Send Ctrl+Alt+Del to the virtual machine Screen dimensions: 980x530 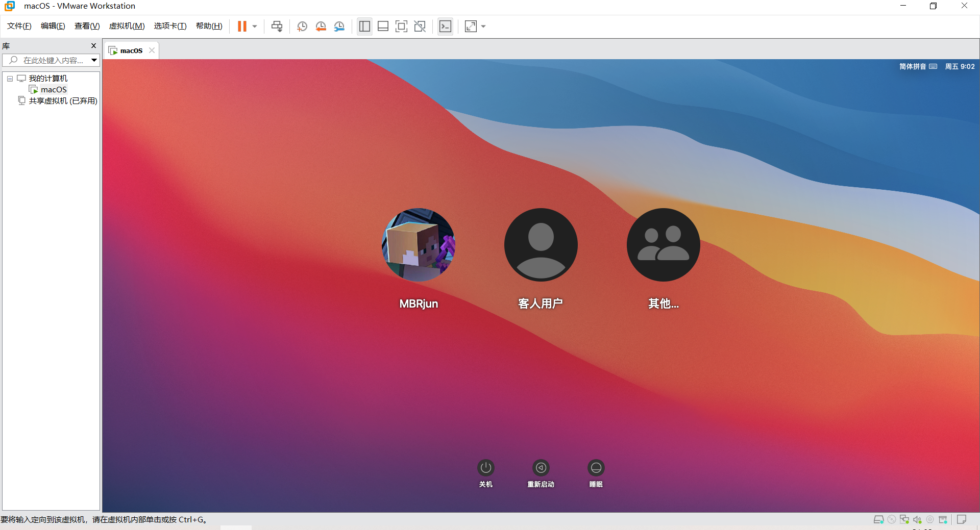pyautogui.click(x=277, y=26)
